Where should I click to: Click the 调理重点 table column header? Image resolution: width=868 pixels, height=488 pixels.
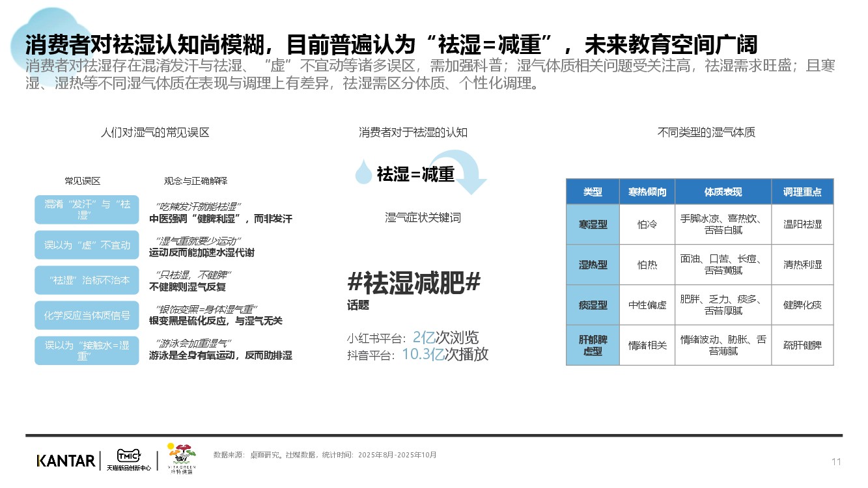(x=802, y=192)
